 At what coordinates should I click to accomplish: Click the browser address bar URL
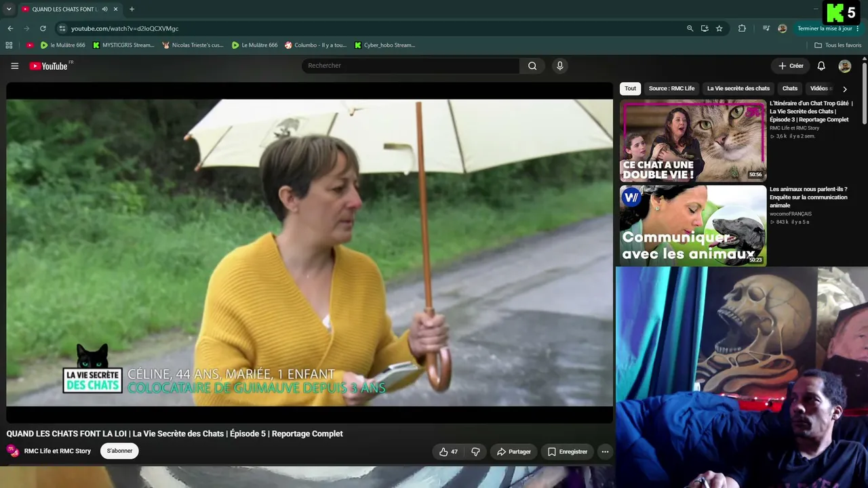[125, 28]
